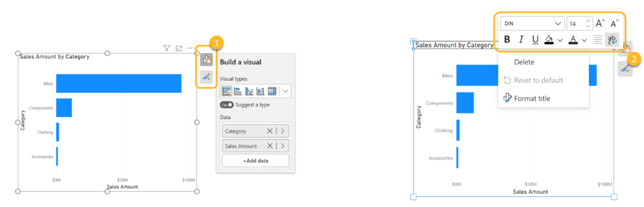Toggle italic formatting on title
644x207 pixels.
click(x=521, y=40)
